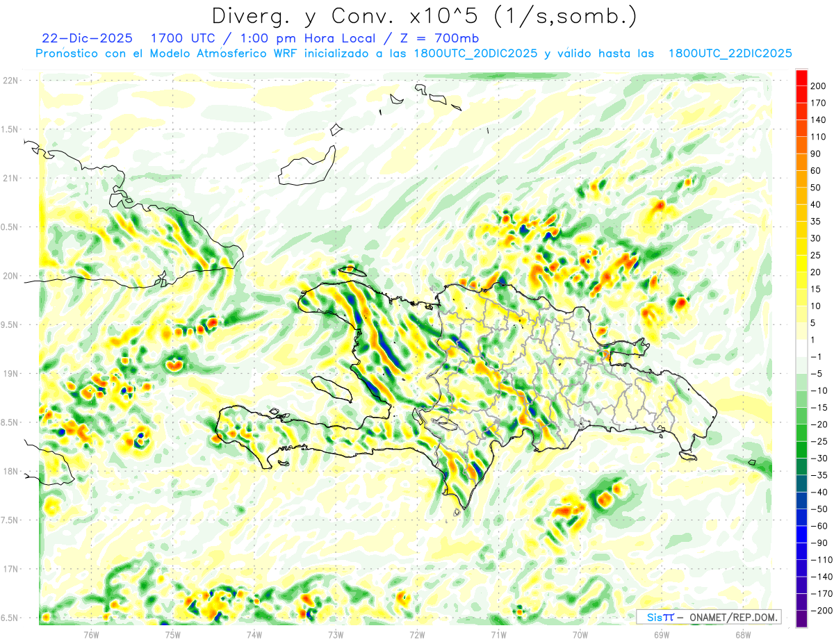
Task: Click the "7.5N" latitude label
Action: (x=9, y=520)
